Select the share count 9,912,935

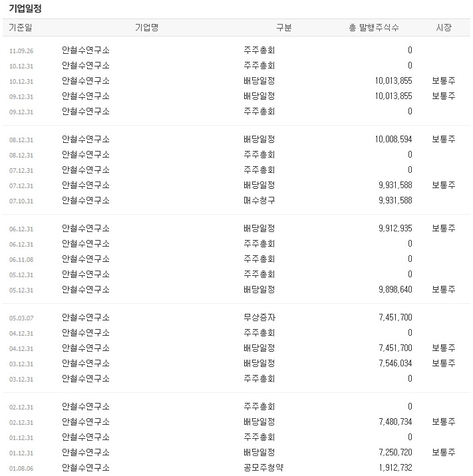(x=395, y=229)
